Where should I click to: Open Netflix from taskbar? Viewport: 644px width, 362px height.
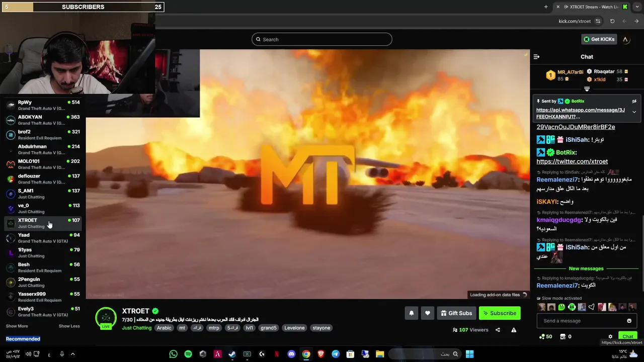[x=276, y=354]
